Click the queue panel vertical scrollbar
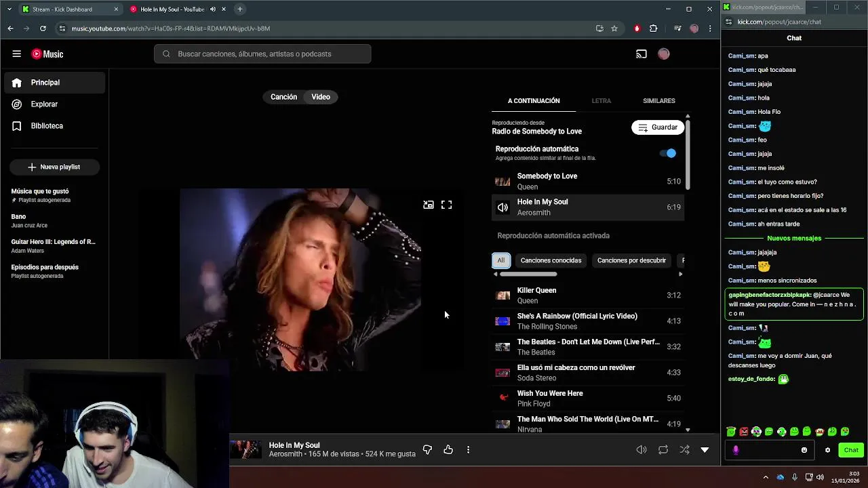Screen dimensions: 868x488 pyautogui.click(x=688, y=155)
